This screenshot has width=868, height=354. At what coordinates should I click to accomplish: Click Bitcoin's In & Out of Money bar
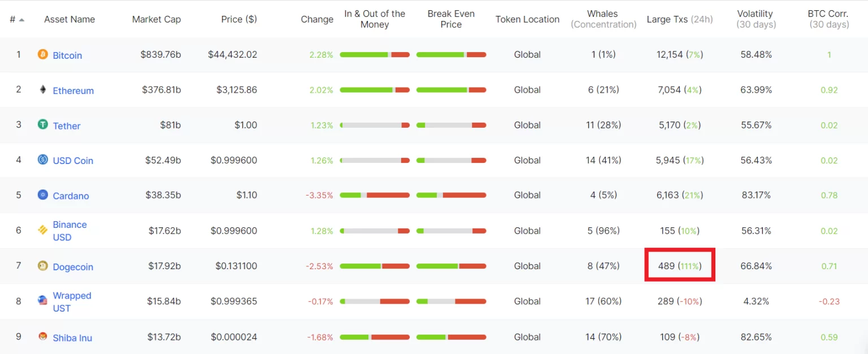click(x=374, y=55)
